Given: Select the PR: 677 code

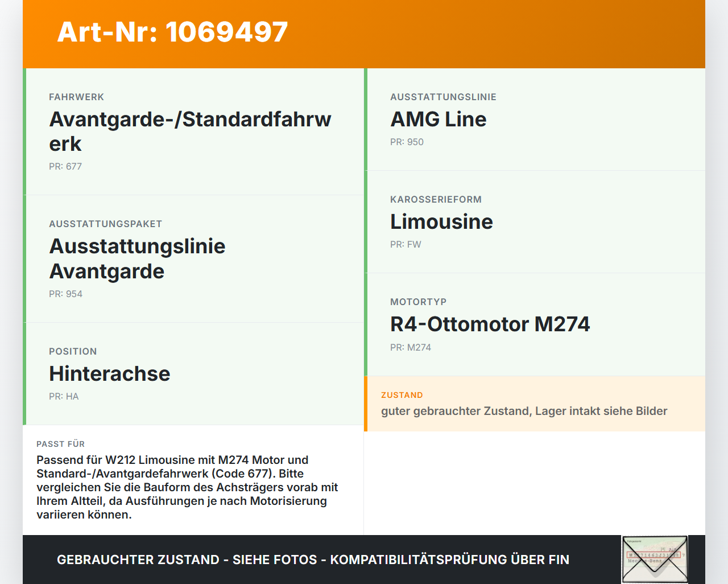Looking at the screenshot, I should click(x=65, y=166).
